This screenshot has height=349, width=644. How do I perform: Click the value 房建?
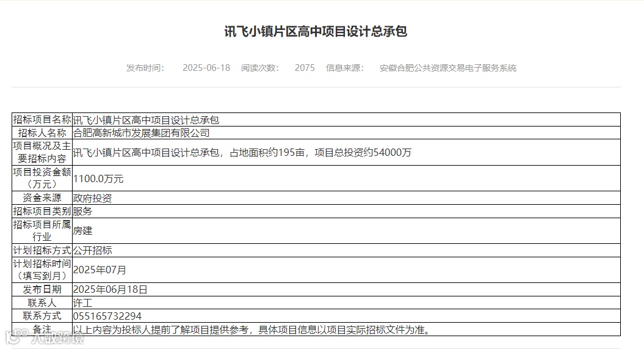[x=82, y=230]
